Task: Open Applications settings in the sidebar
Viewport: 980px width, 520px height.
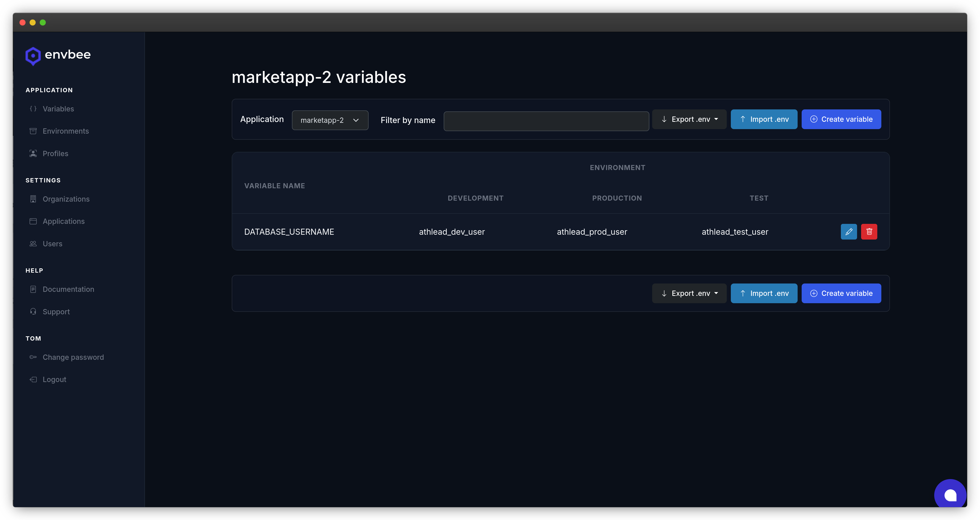Action: tap(63, 221)
